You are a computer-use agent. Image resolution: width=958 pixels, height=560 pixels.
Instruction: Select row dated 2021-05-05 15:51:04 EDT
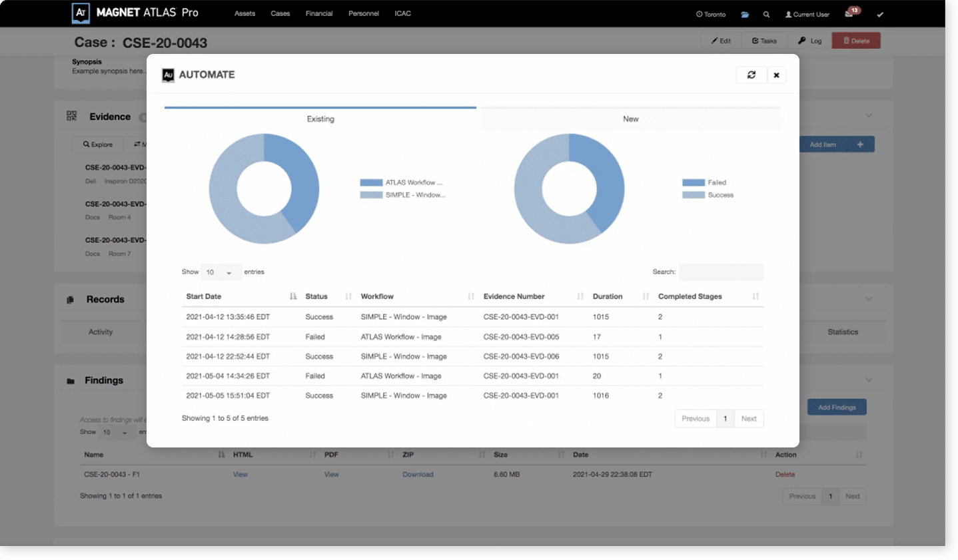pos(472,396)
